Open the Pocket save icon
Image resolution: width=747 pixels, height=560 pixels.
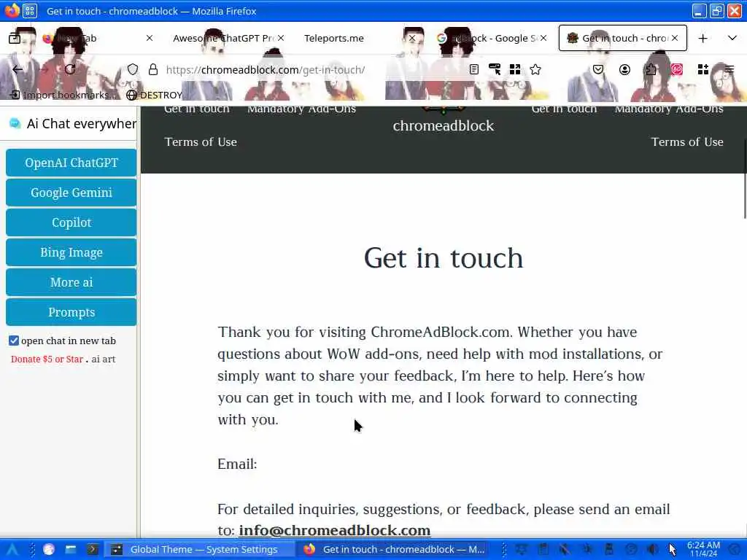[598, 69]
